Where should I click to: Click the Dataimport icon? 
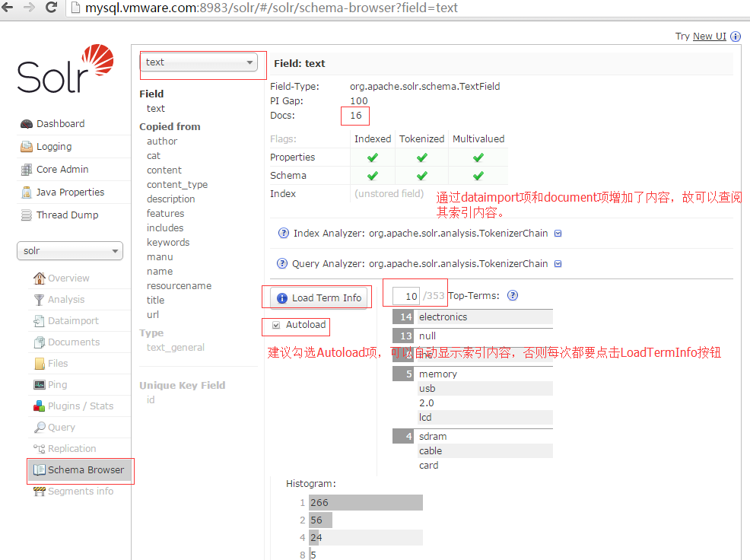pos(40,321)
